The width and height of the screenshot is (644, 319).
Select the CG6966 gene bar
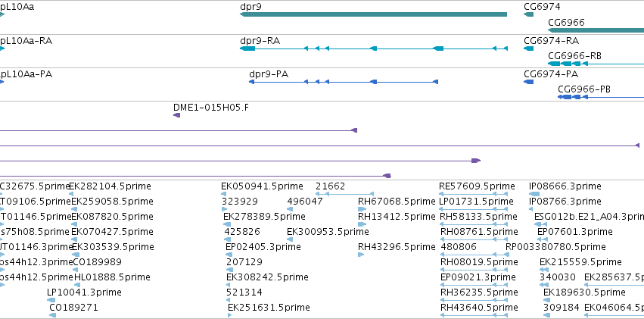point(596,30)
